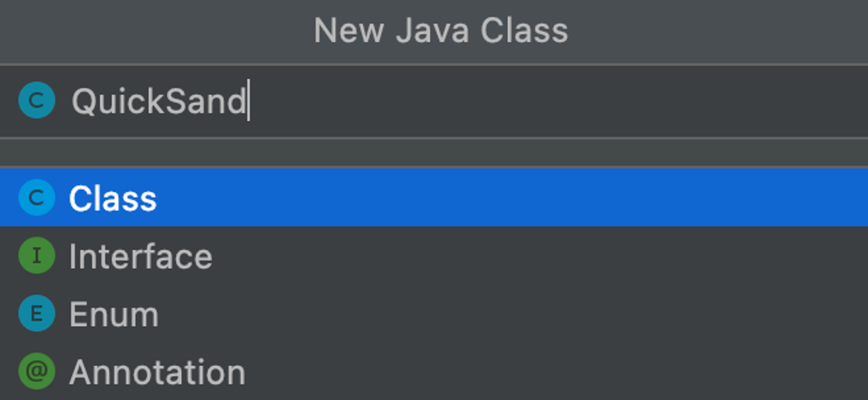Click the blank strip above Class row

coord(434,153)
